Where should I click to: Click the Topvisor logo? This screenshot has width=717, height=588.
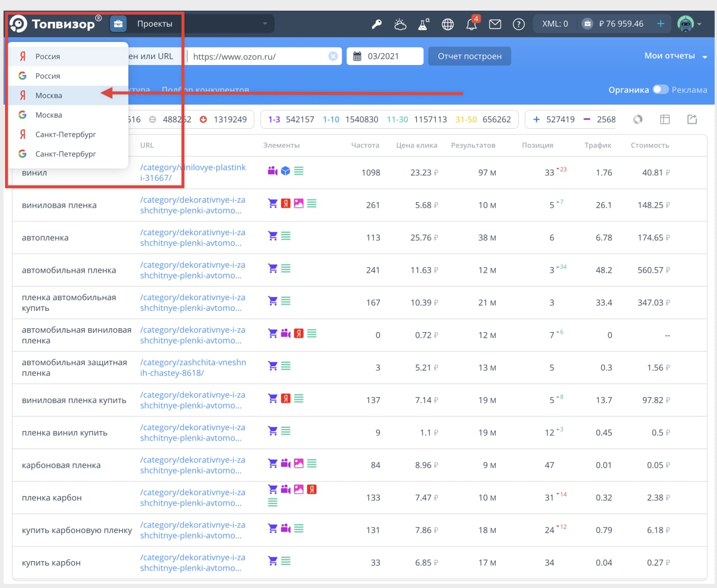[55, 24]
